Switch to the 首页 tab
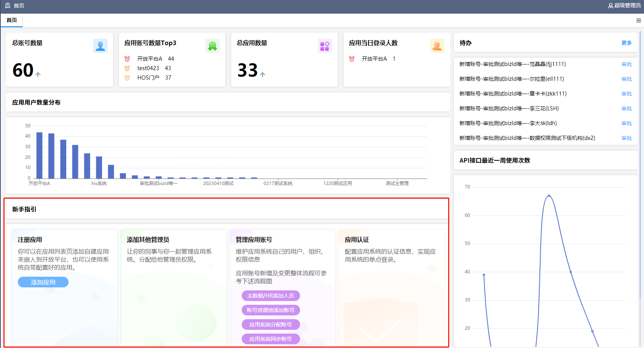 click(12, 20)
